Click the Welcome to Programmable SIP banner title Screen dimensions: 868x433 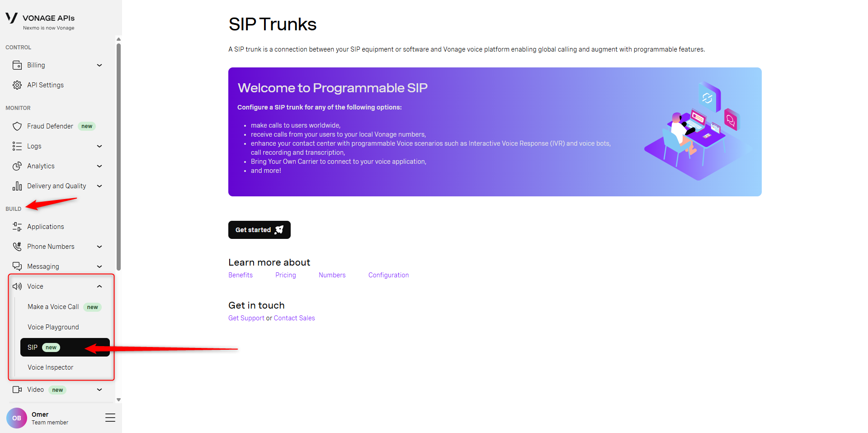(333, 88)
